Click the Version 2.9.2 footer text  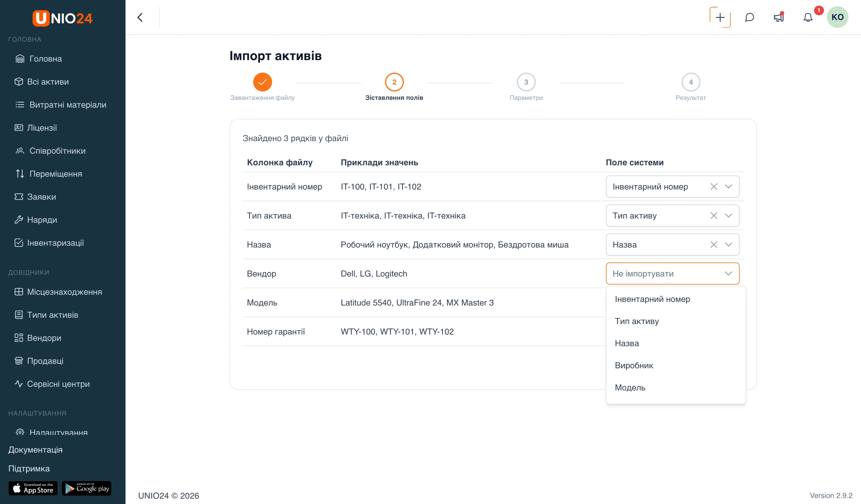[831, 495]
